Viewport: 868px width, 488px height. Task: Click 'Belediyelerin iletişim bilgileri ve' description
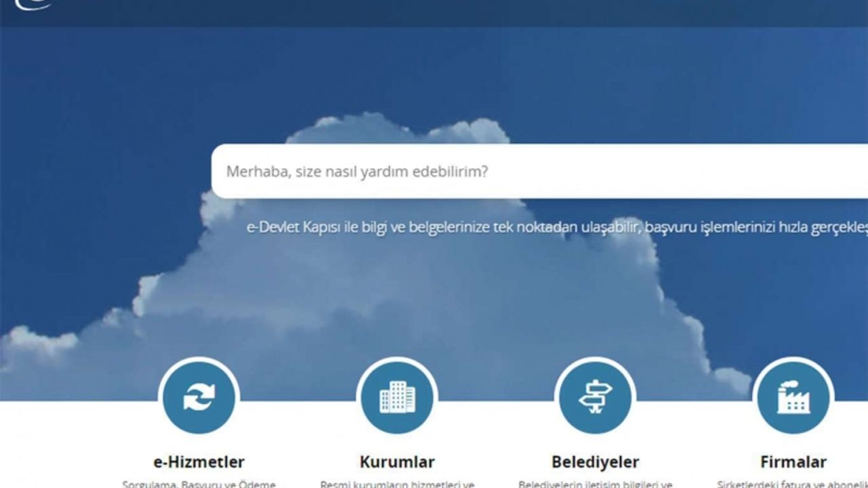tap(595, 484)
